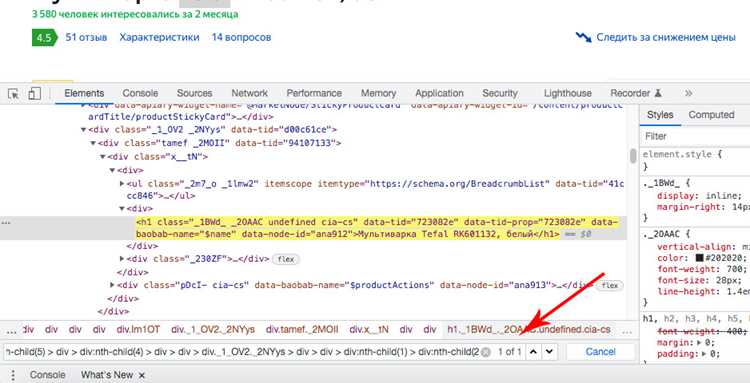
Task: Expand the div class _230ZF node
Action: click(122, 259)
